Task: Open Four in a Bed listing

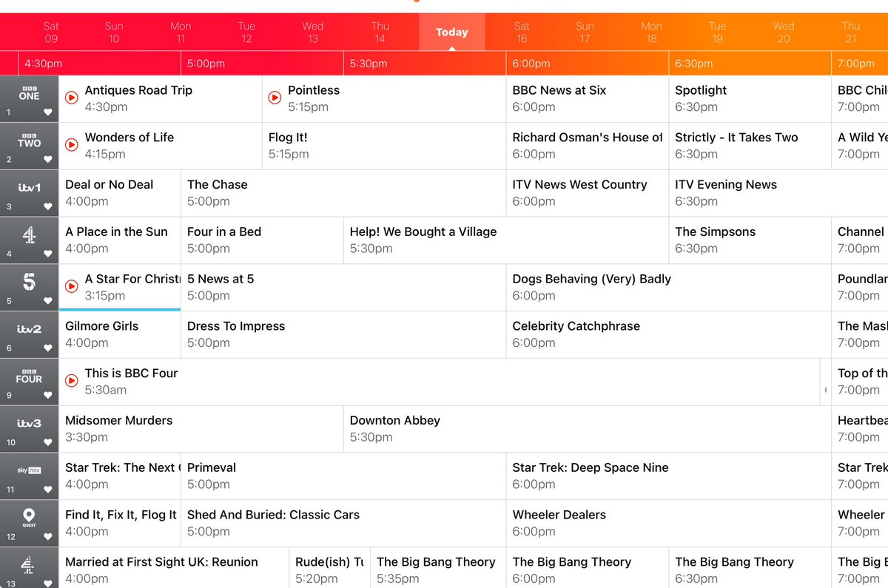Action: 262,240
